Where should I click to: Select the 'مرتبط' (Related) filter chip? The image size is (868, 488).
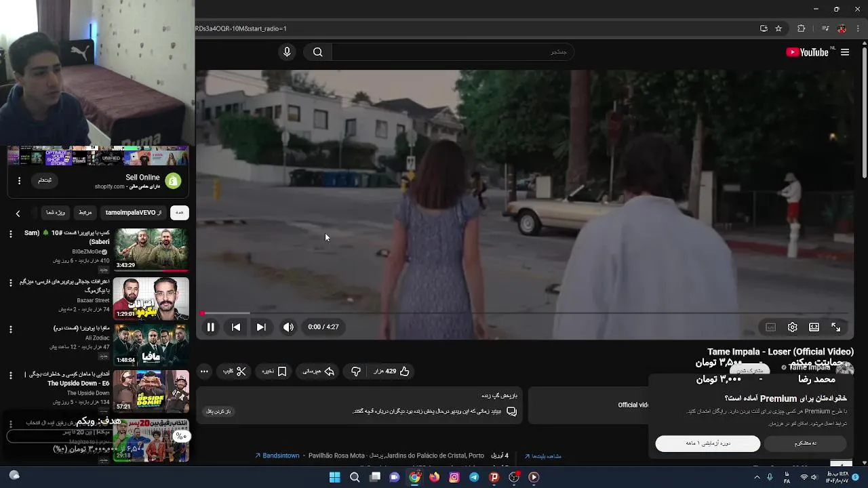(x=85, y=213)
